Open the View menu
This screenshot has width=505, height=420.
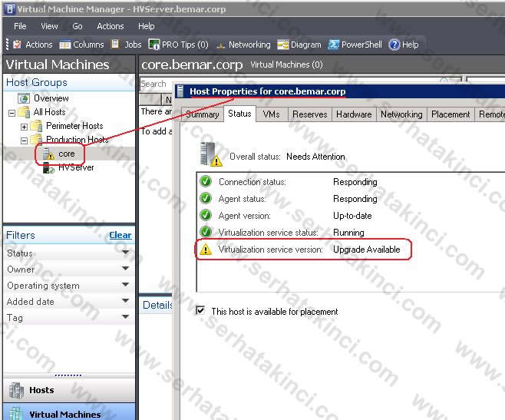[49, 26]
